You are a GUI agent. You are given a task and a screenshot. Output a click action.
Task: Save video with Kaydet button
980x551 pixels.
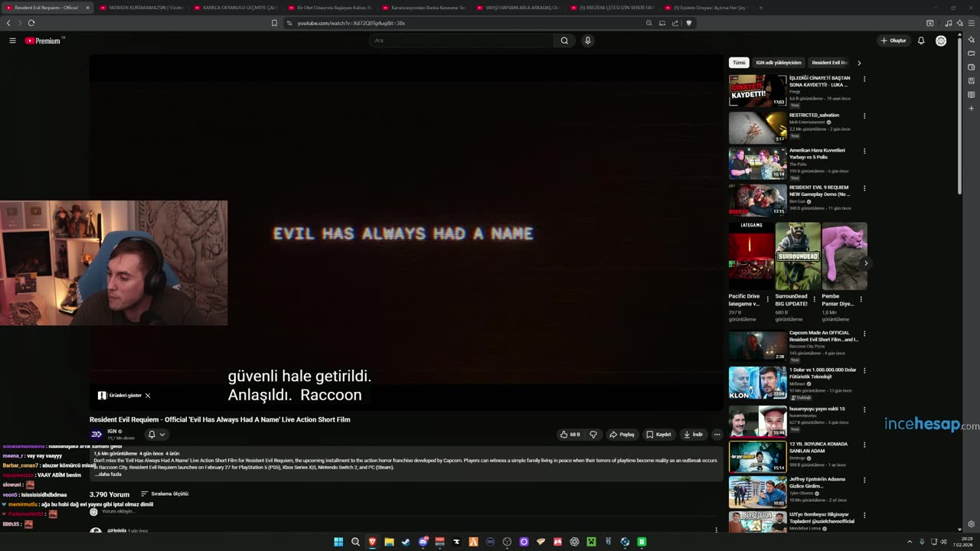658,435
